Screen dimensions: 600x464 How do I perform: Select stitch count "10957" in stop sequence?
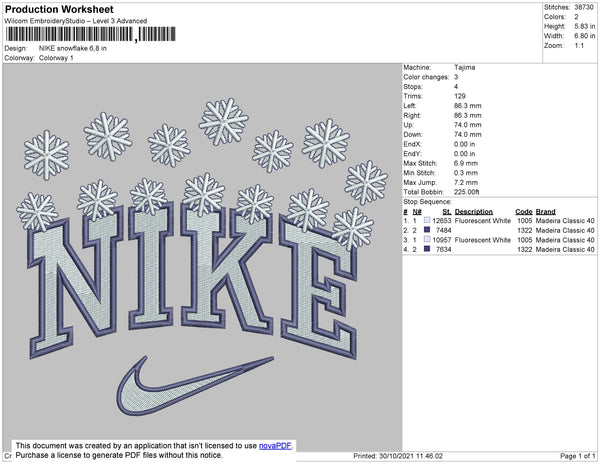point(442,240)
